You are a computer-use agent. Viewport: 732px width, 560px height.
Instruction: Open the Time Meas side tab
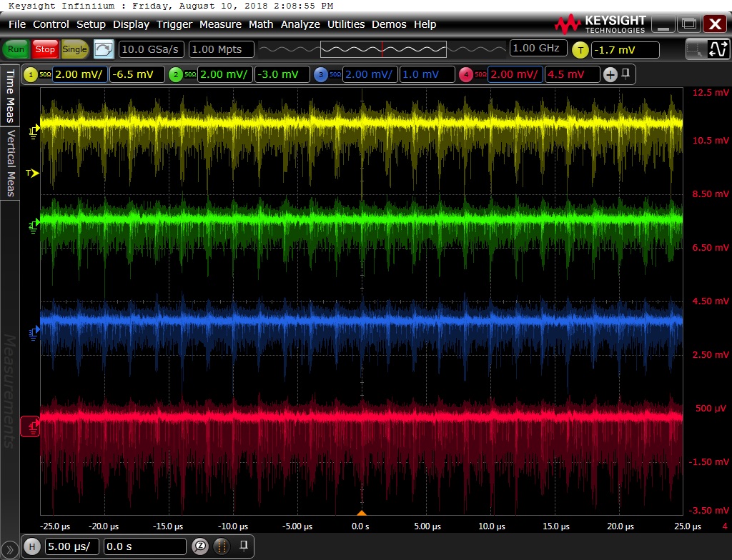11,96
